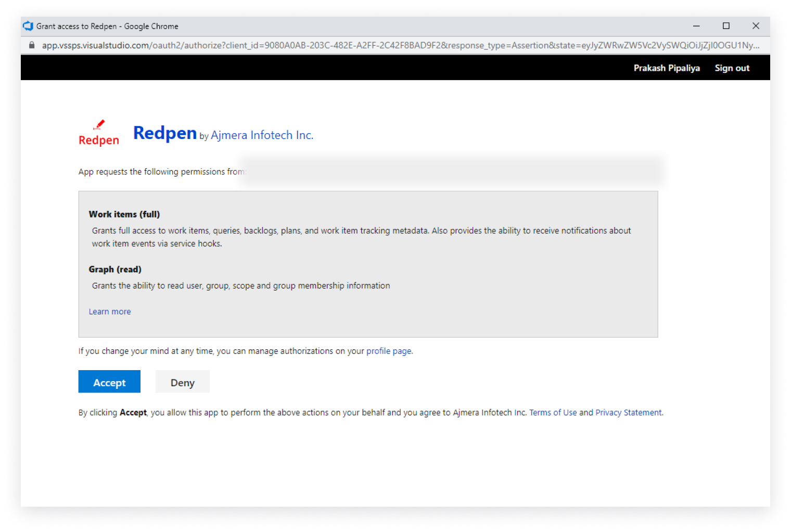Viewport: 791px width, 532px height.
Task: Click the Prakash Pipaliya user name
Action: click(667, 68)
